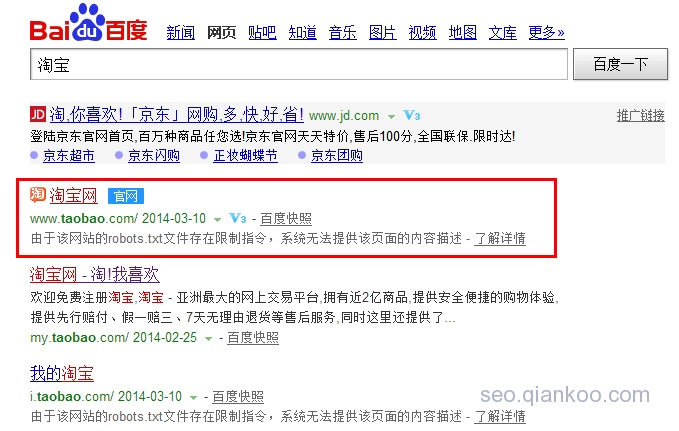Open 百度快照 for my.taobao.com result

(253, 338)
